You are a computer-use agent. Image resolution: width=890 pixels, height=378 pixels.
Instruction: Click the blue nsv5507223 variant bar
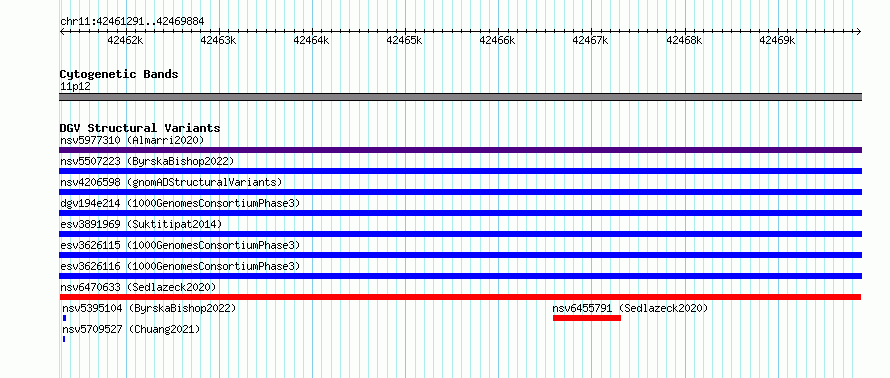pos(460,171)
